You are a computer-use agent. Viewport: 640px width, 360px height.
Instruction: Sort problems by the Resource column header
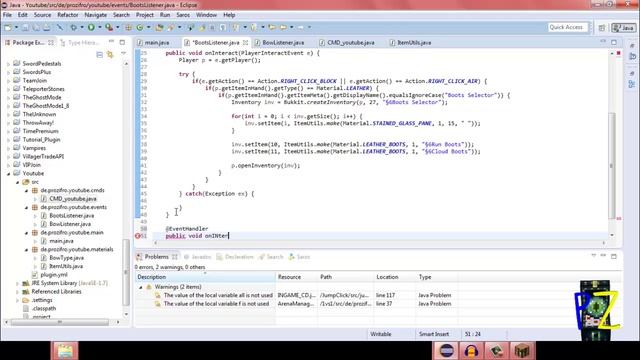296,277
